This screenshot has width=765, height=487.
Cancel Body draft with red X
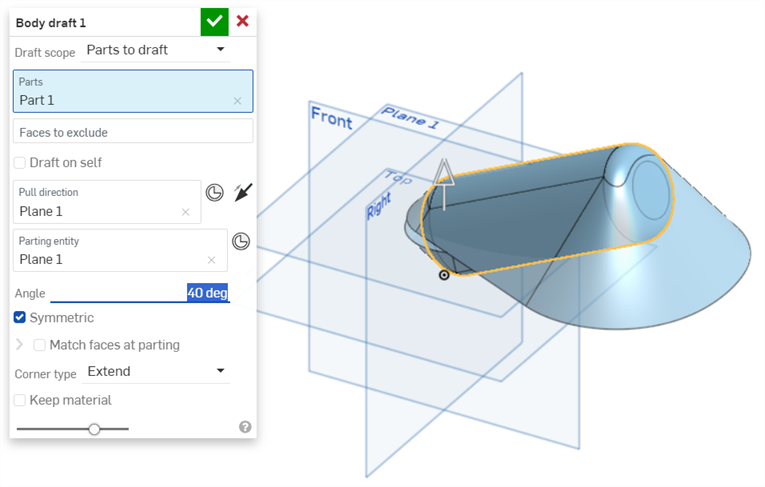pos(242,21)
